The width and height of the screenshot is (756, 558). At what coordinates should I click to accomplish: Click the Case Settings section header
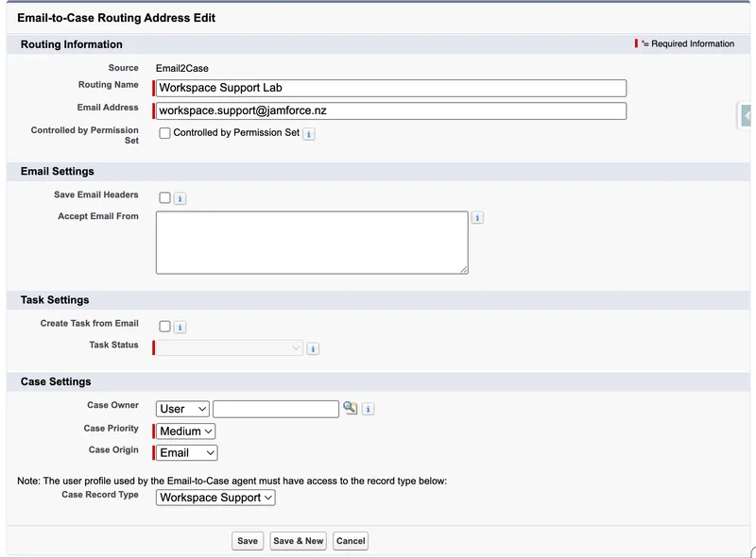pyautogui.click(x=56, y=381)
